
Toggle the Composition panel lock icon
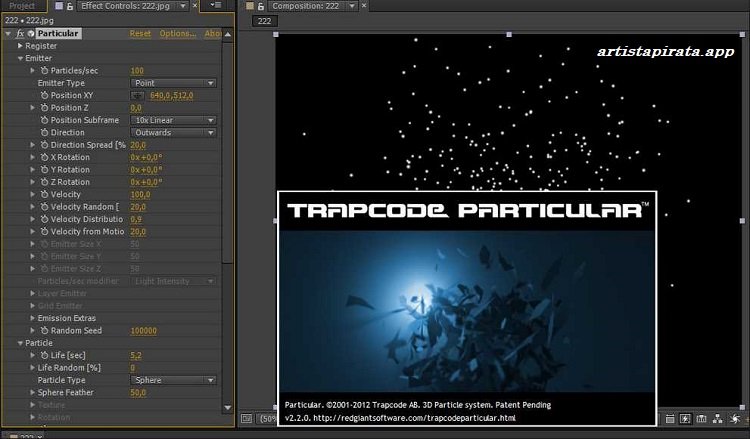pos(261,6)
